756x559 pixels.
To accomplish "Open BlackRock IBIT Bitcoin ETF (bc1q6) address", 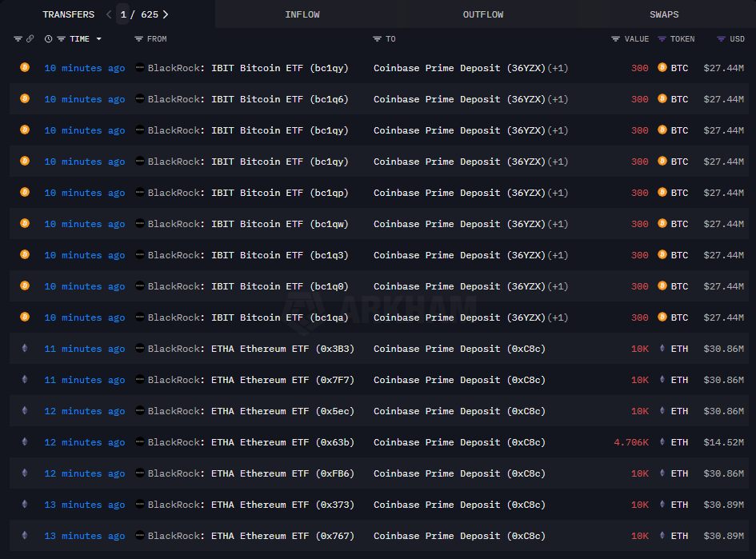I will pyautogui.click(x=248, y=99).
